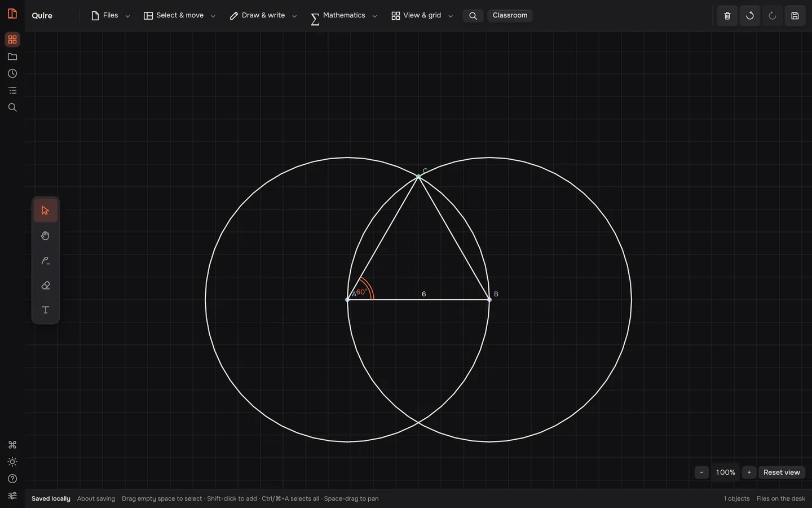
Task: Click the Reset view button
Action: 782,472
